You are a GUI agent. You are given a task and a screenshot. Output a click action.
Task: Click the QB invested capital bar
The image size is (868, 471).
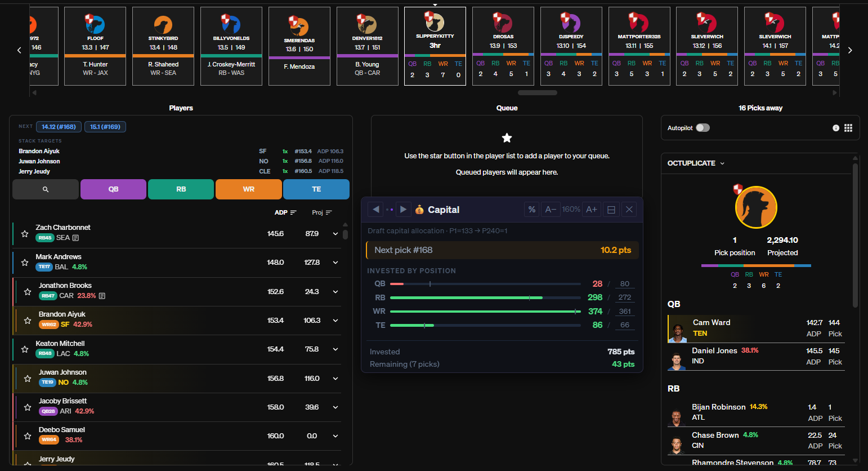click(x=485, y=284)
